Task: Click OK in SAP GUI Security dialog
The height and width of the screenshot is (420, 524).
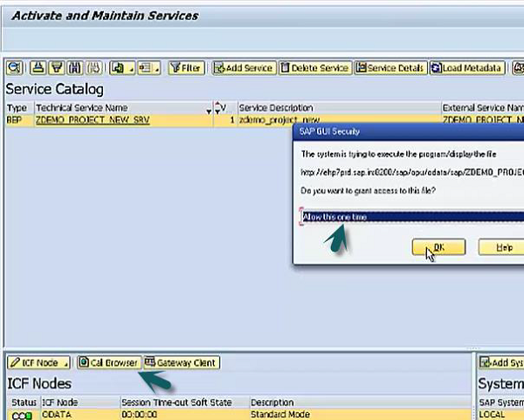Action: pyautogui.click(x=438, y=247)
